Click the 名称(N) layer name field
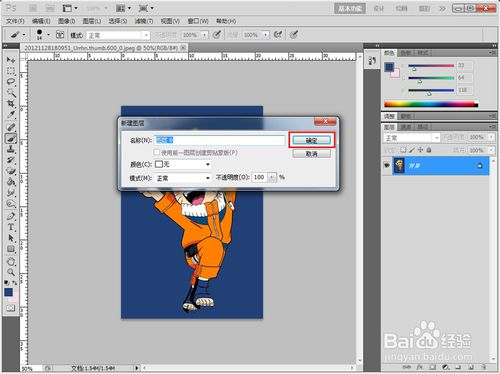Screen dimensions: 500x374 click(x=220, y=140)
